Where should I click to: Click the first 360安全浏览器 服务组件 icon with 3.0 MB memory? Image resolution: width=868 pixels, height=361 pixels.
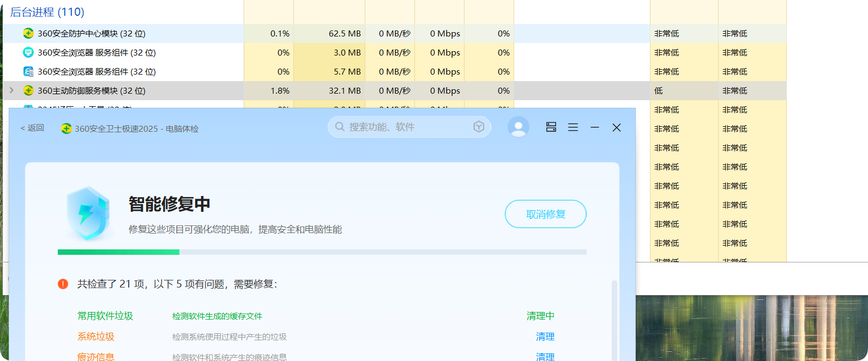[28, 52]
